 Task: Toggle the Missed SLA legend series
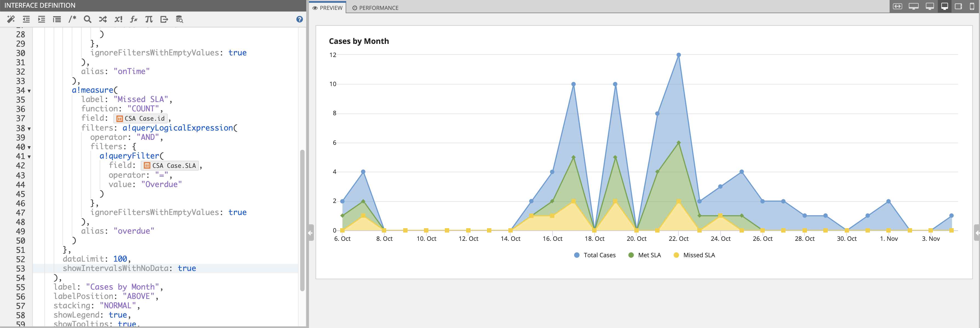click(694, 255)
